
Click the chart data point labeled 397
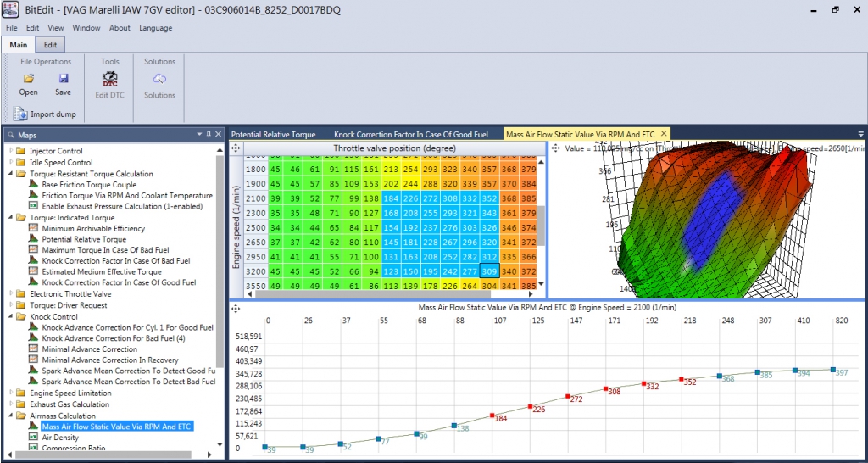coord(832,370)
